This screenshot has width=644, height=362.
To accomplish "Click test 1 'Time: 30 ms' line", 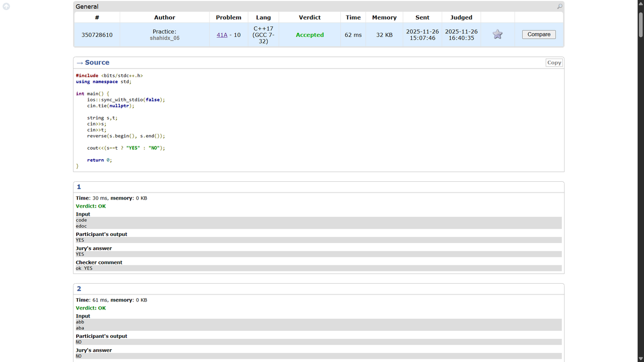I will (x=112, y=198).
